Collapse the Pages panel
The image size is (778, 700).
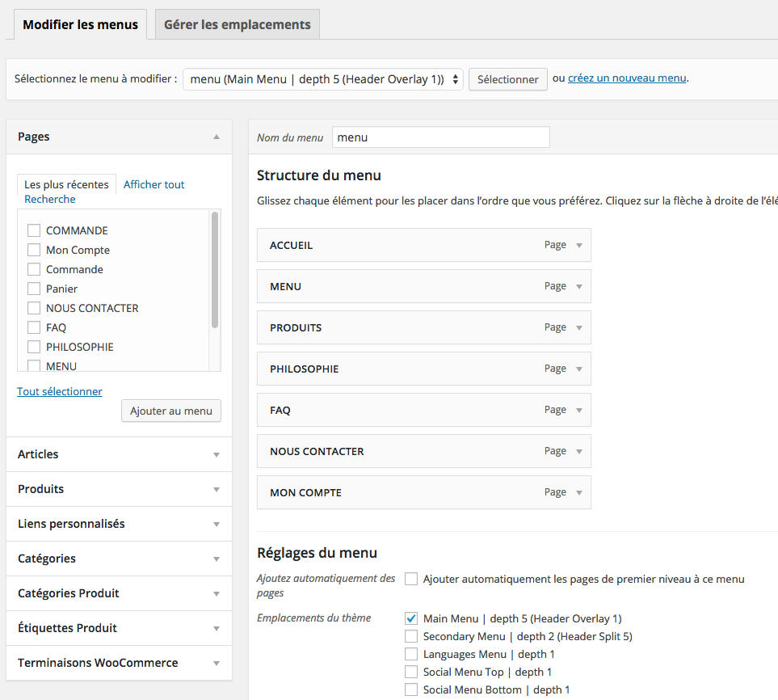tap(217, 137)
